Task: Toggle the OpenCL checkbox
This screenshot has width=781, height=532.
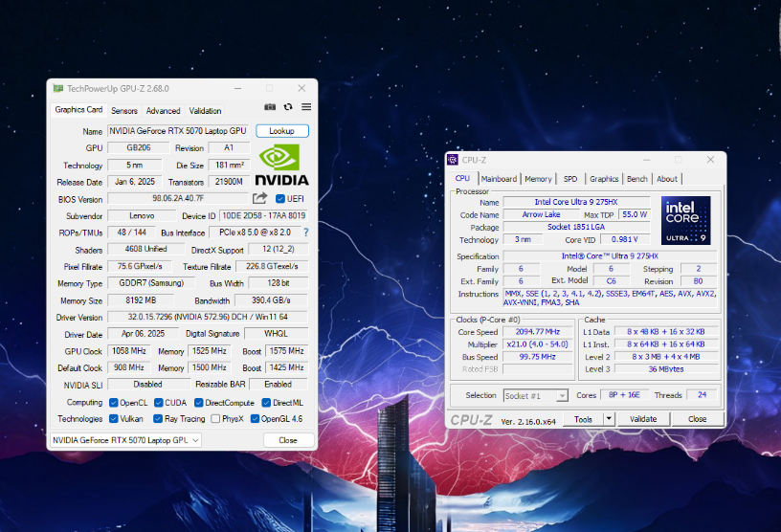Action: [114, 403]
